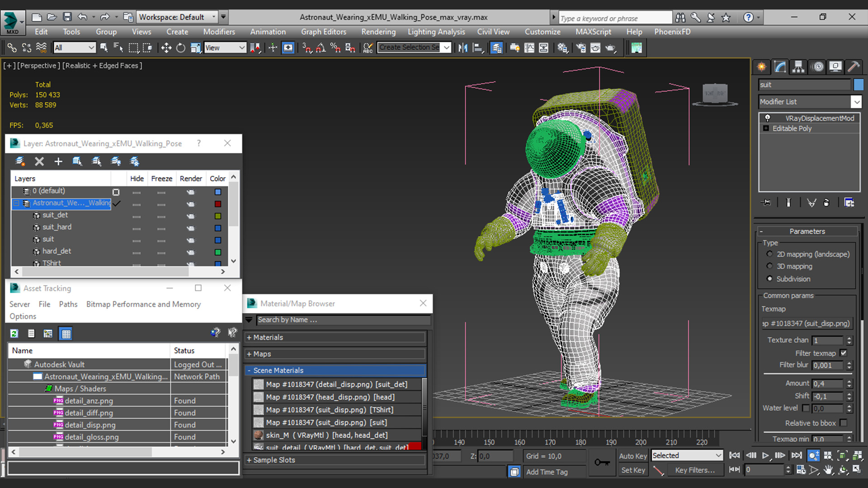Toggle Water level checkbox

806,408
